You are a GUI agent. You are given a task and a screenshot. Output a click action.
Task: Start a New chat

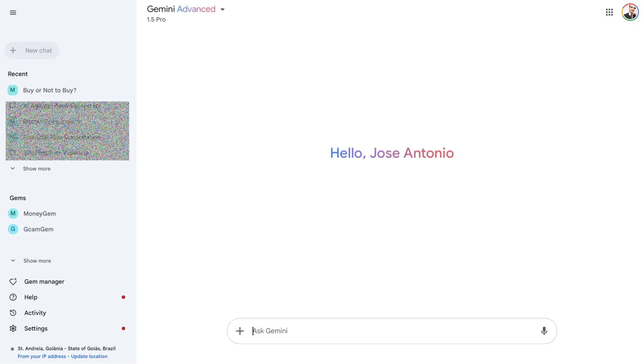coord(32,50)
